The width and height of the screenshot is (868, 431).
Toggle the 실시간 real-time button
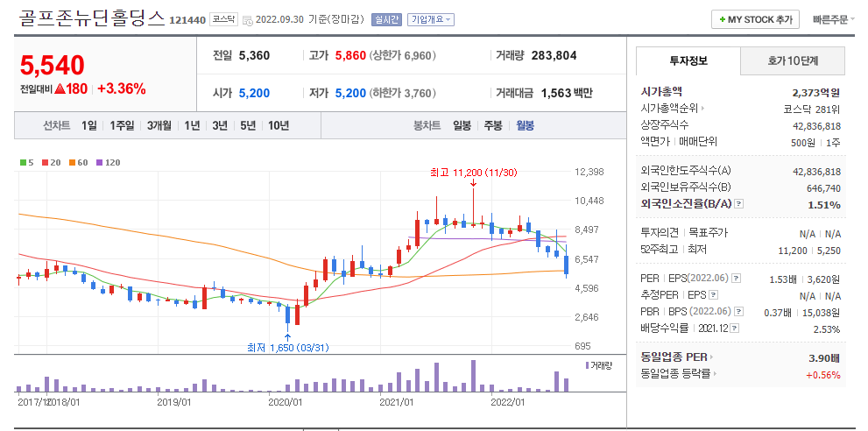[386, 19]
